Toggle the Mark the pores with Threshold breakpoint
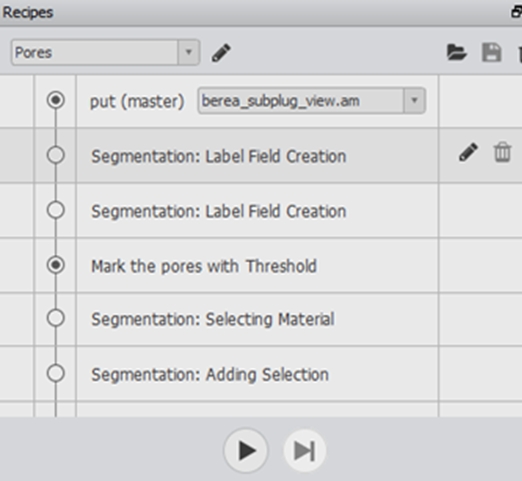Viewport: 522px width, 481px height. coord(56,265)
